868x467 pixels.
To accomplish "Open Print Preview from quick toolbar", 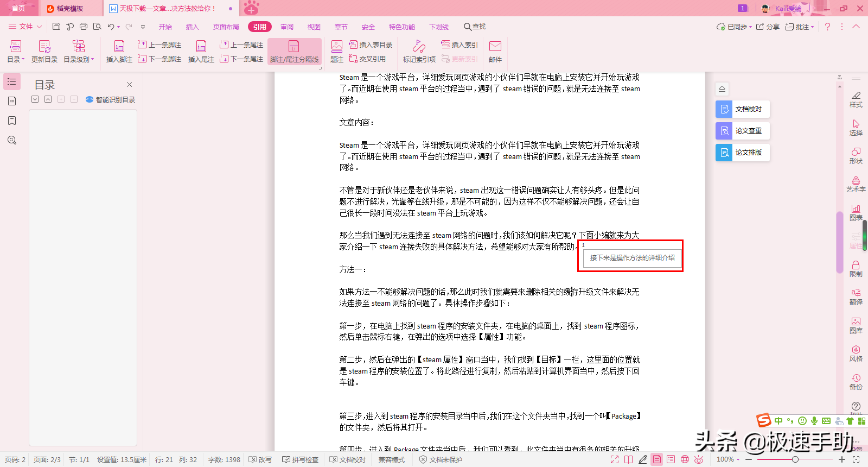I will (97, 27).
